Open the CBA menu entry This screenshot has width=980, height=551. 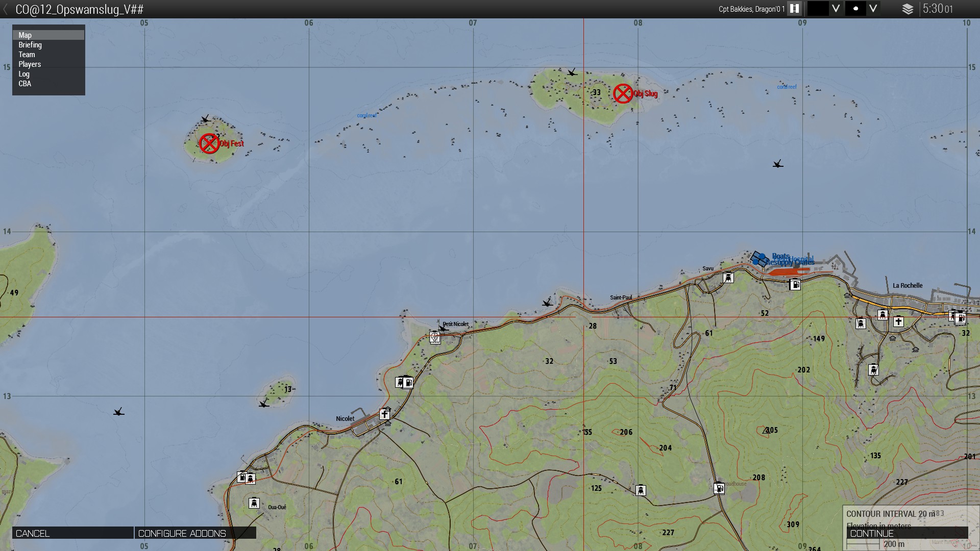(x=24, y=84)
